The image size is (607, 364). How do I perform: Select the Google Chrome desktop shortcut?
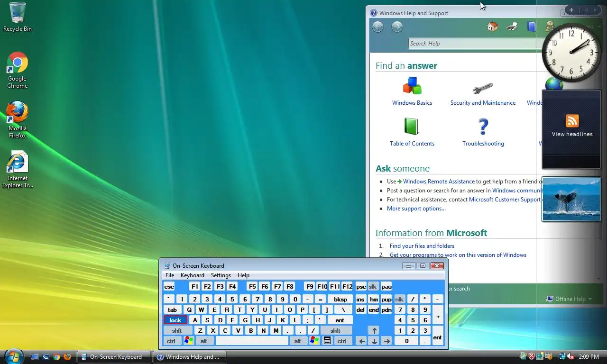(x=18, y=70)
